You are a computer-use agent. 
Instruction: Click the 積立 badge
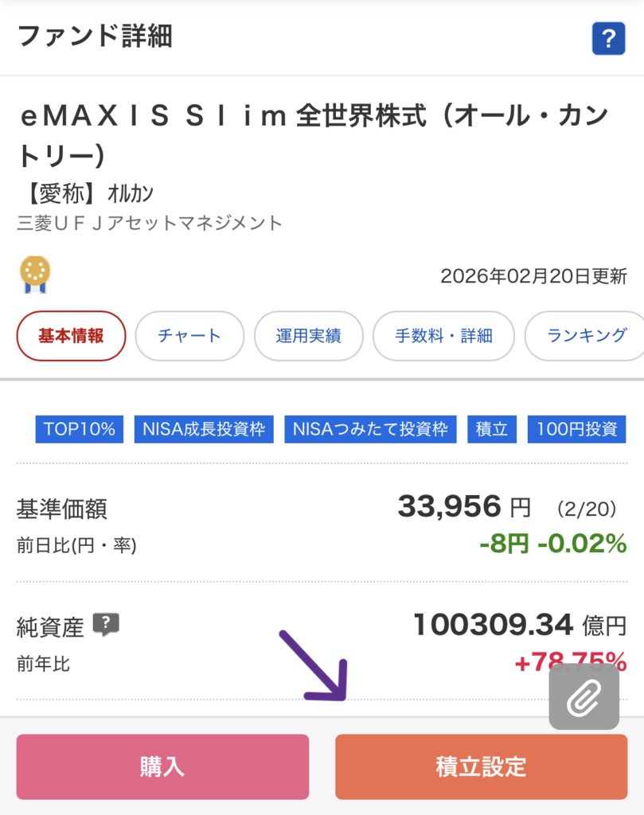click(492, 429)
